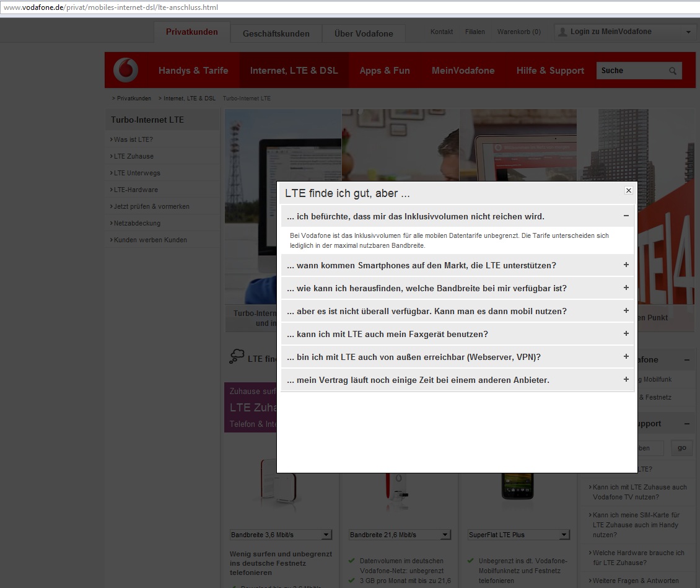Open LTE-Hardware sidebar link
Viewport: 700px width, 588px height.
pos(136,190)
